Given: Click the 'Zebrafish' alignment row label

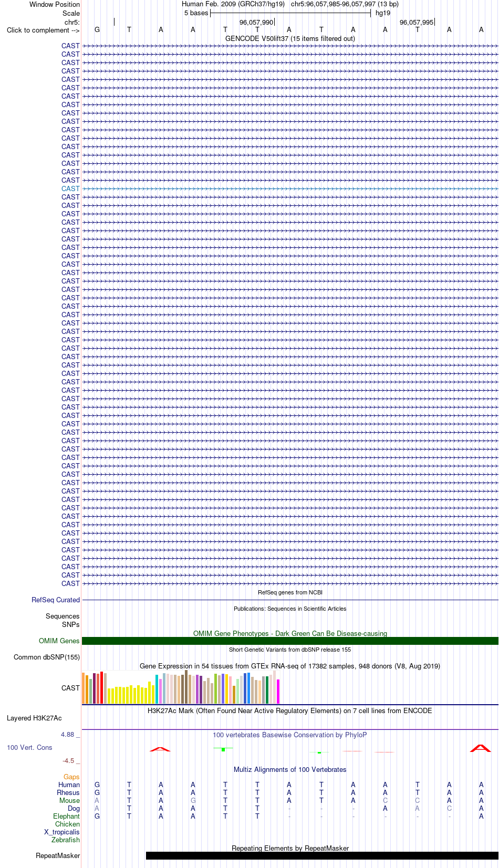Looking at the screenshot, I should tap(66, 840).
